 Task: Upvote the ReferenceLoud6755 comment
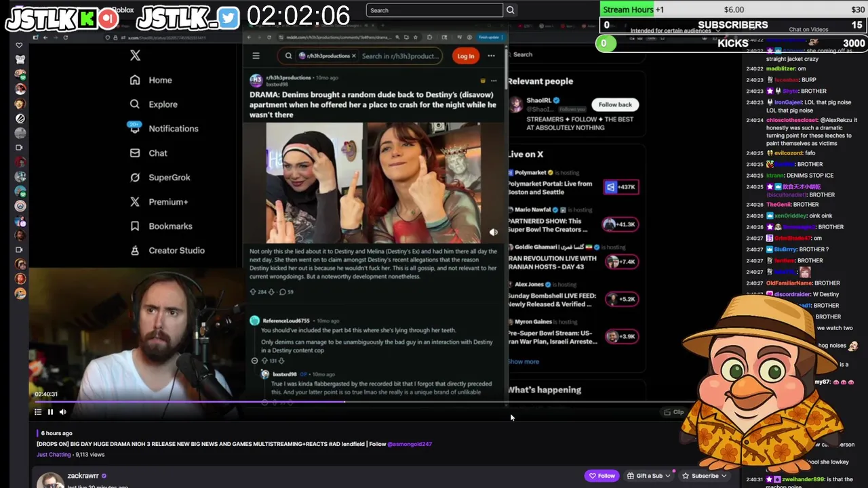coord(264,361)
